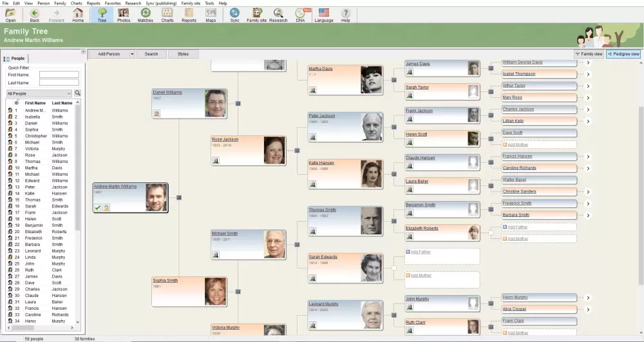Open the Family site toolbar icon
This screenshot has width=644, height=342.
click(256, 15)
